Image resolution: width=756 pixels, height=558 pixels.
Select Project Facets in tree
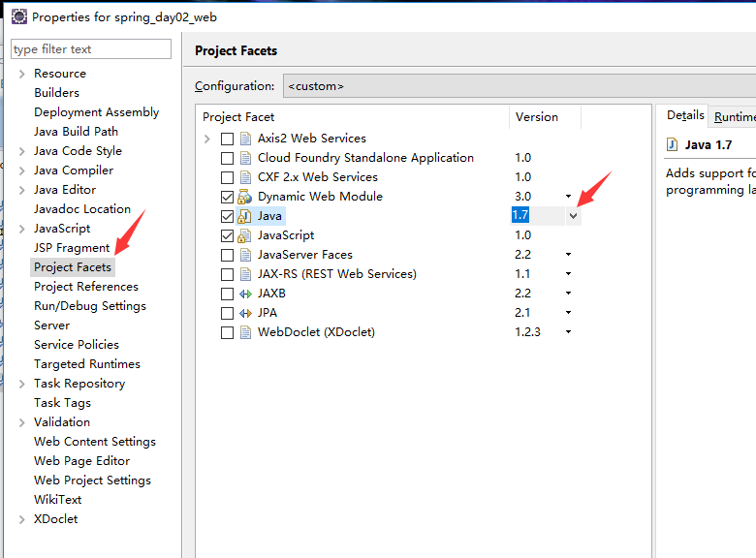73,267
